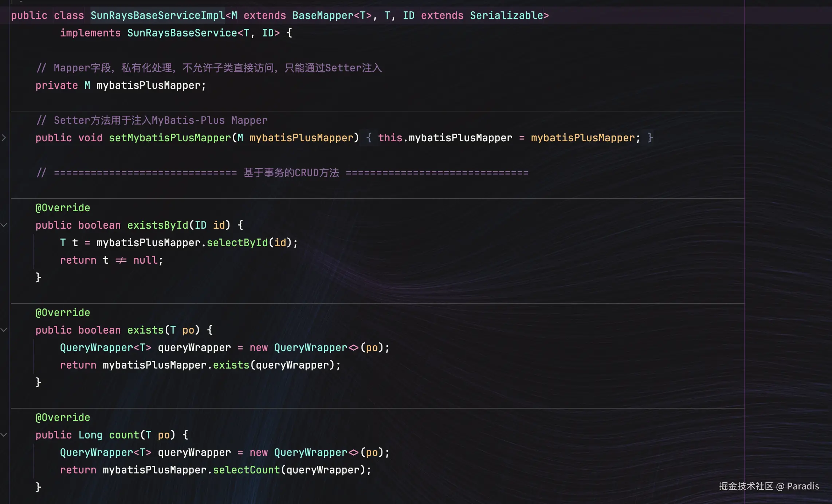Click the @Override annotation above existsById
This screenshot has height=504, width=832.
click(63, 208)
